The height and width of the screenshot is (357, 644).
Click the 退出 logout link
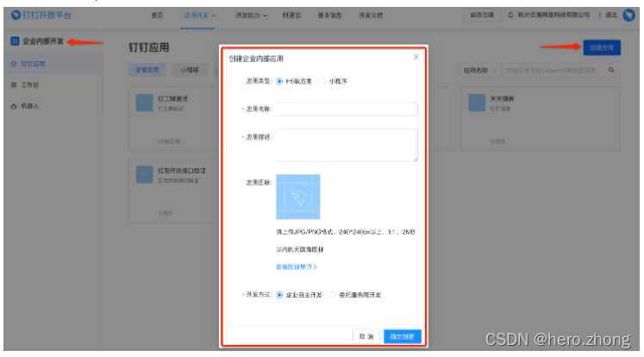click(611, 16)
